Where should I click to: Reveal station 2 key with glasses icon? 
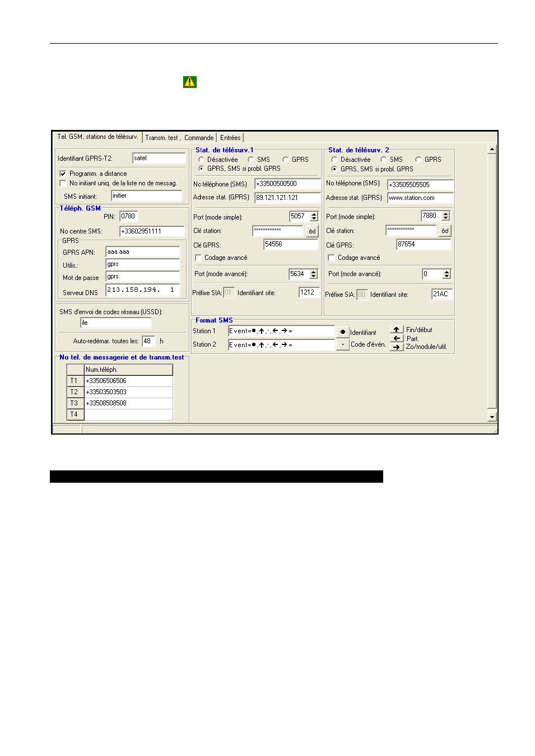(x=445, y=231)
